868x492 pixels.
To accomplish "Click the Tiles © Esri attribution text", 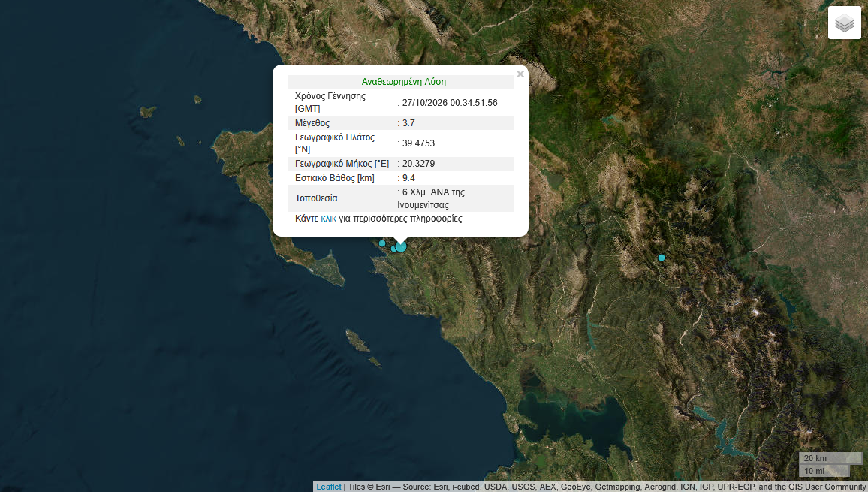I will pos(369,487).
